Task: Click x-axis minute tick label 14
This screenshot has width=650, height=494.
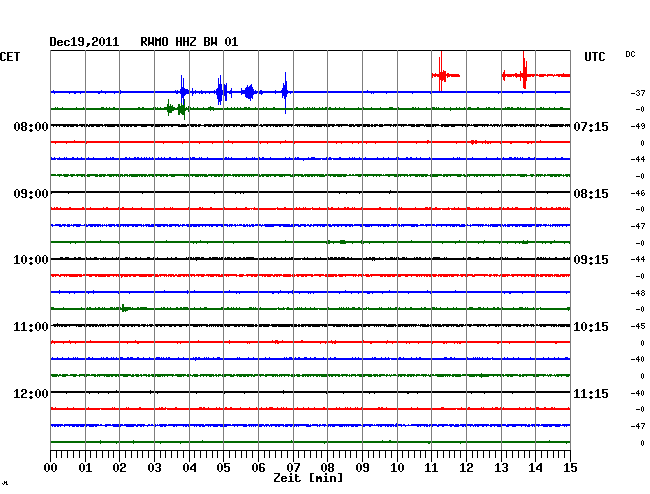Action: coord(535,467)
